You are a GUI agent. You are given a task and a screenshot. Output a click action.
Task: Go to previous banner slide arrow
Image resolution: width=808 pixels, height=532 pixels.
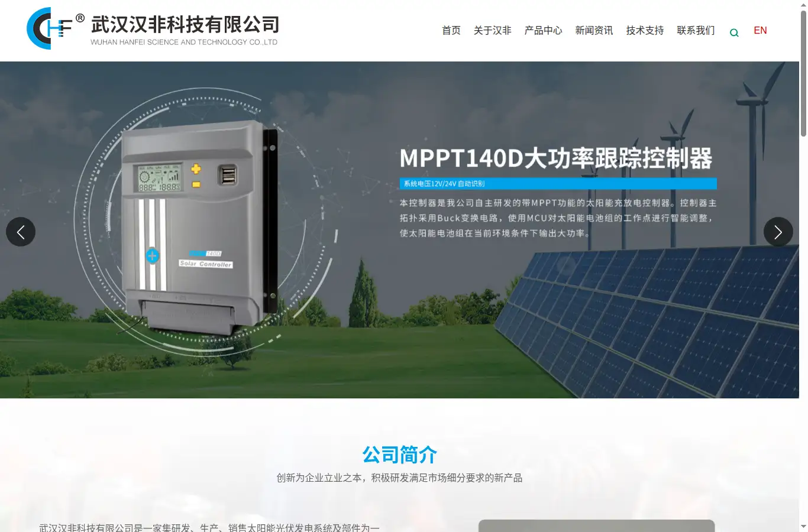(21, 232)
